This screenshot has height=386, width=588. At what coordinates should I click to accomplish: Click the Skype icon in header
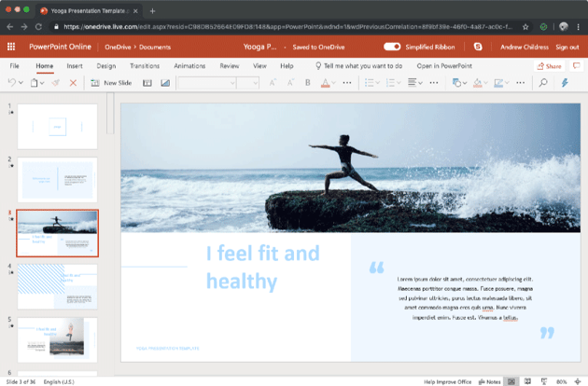478,47
